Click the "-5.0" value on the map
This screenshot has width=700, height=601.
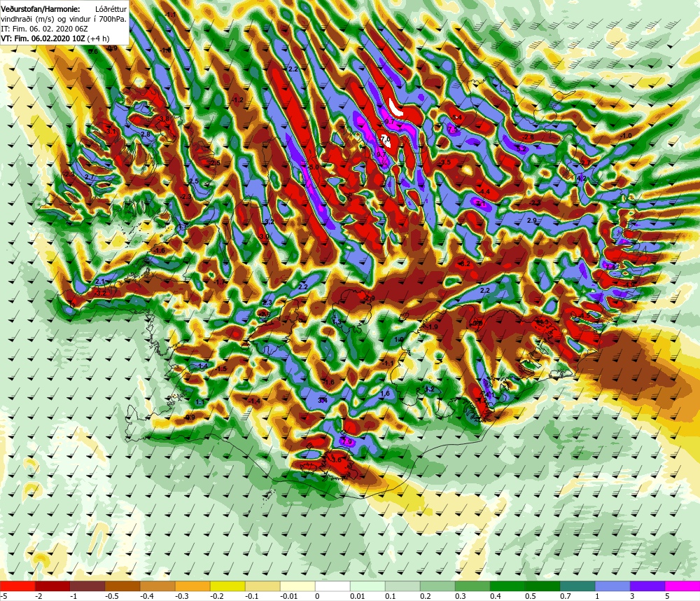pos(314,167)
